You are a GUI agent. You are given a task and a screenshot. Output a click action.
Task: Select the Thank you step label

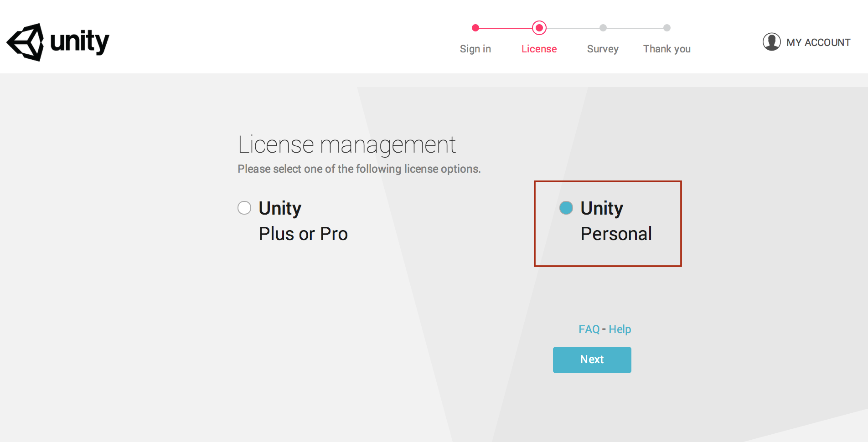point(666,49)
